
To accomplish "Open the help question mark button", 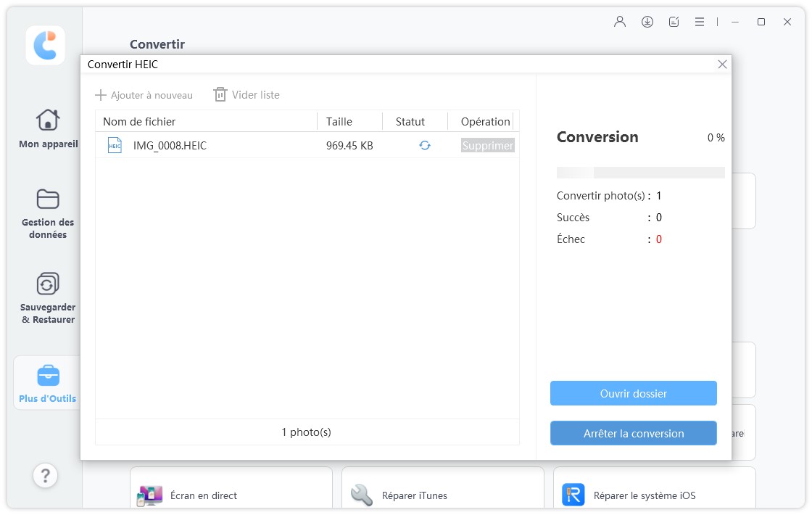I will [45, 475].
